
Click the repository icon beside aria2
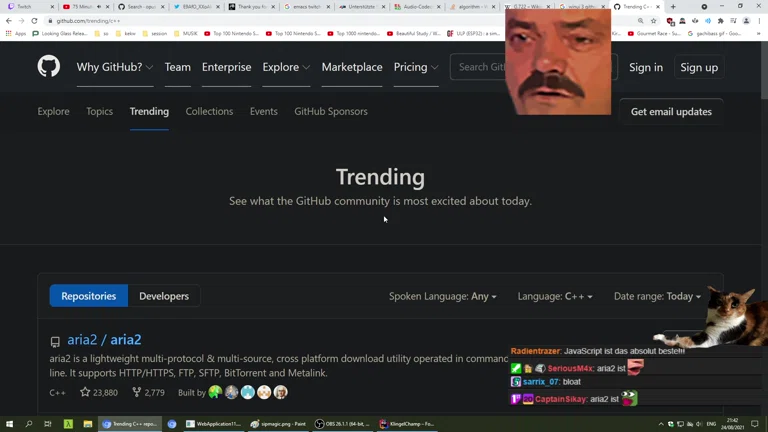55,341
